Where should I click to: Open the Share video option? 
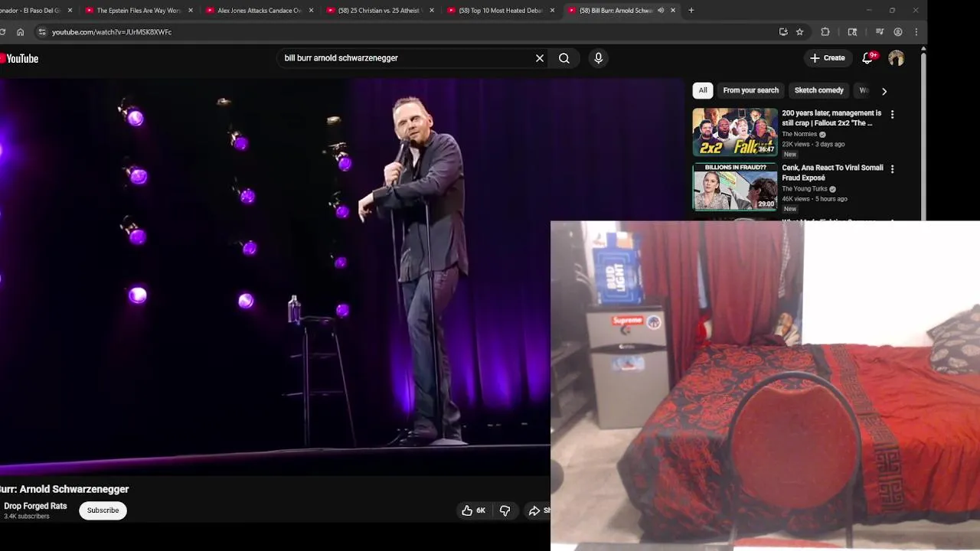538,510
